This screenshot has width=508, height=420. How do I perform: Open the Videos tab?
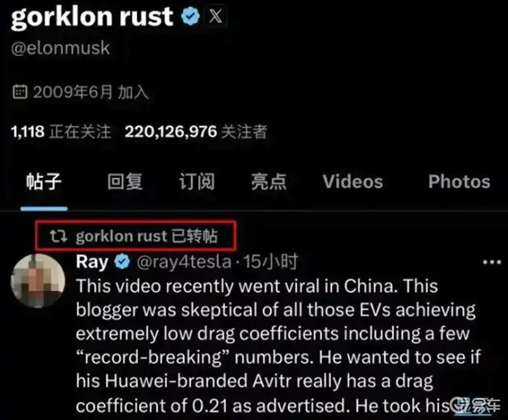pyautogui.click(x=353, y=182)
